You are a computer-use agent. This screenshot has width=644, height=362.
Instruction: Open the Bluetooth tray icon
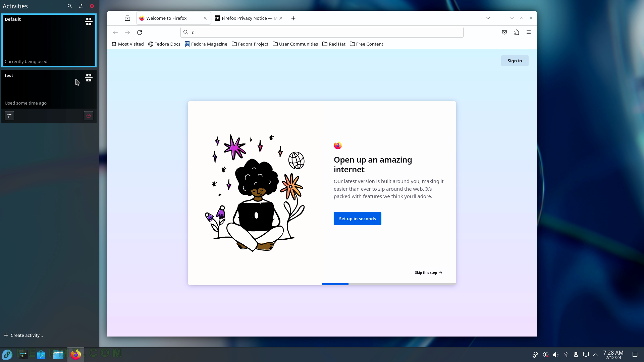(566, 355)
